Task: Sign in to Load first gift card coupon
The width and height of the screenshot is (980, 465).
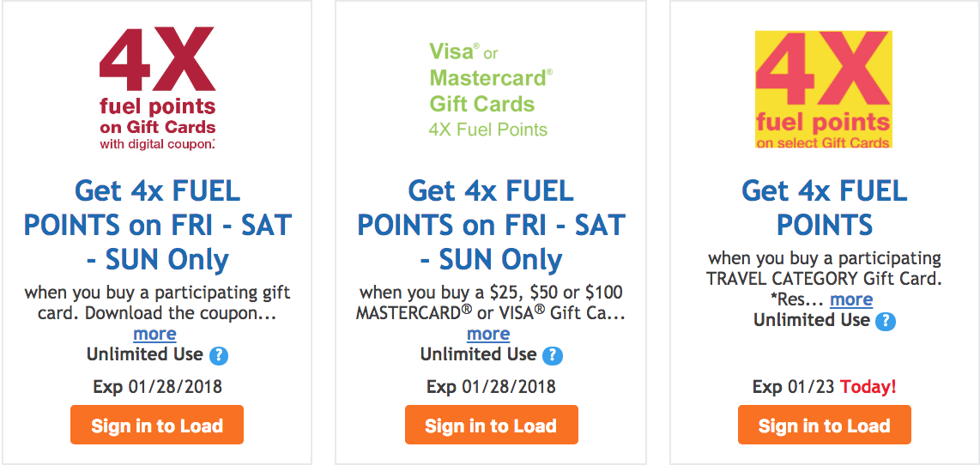Action: pos(157,425)
